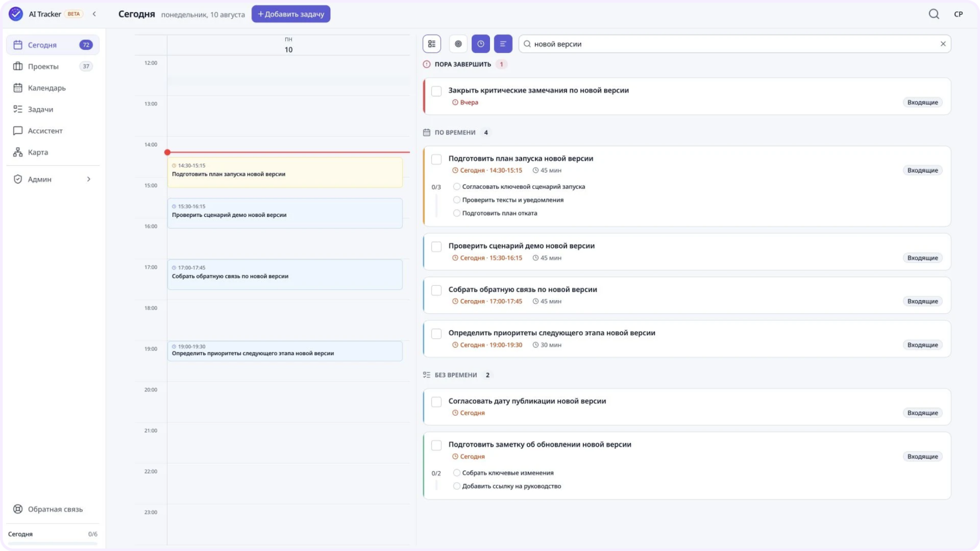
Task: Expand the Админ menu chevron
Action: click(x=89, y=179)
